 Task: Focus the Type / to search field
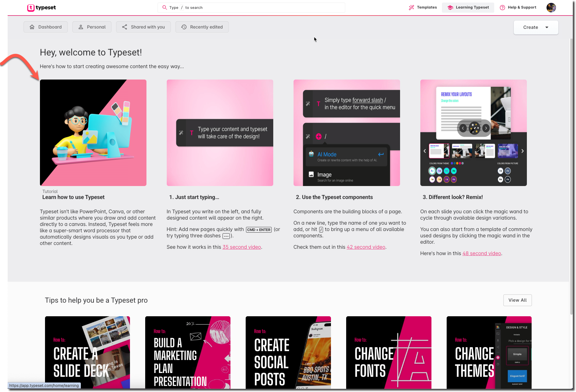tap(251, 8)
